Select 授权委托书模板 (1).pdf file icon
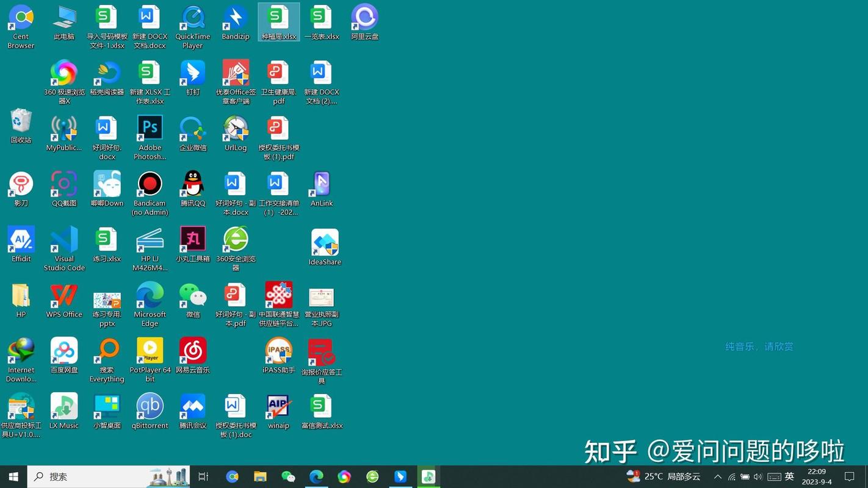Screen dimensions: 868x488 279,129
